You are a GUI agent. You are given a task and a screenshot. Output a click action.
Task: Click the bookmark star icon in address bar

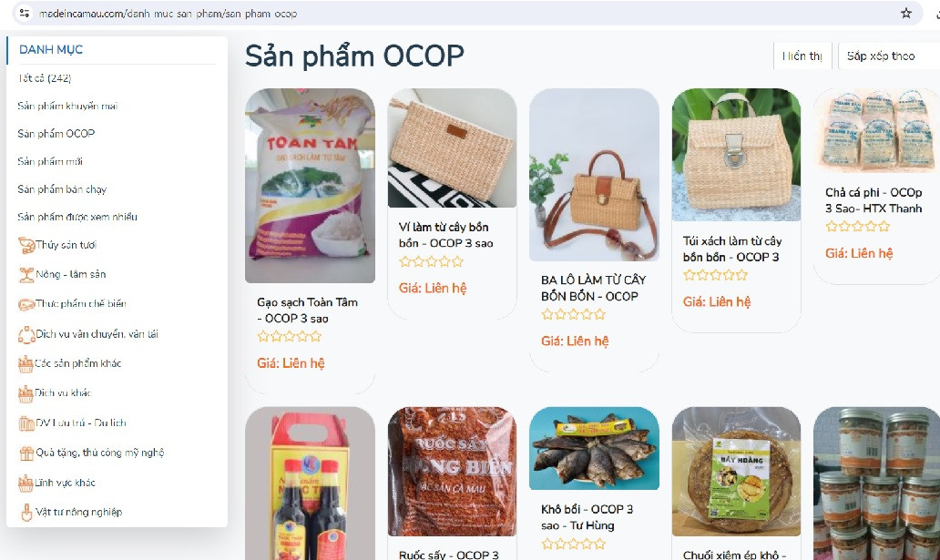[x=905, y=13]
